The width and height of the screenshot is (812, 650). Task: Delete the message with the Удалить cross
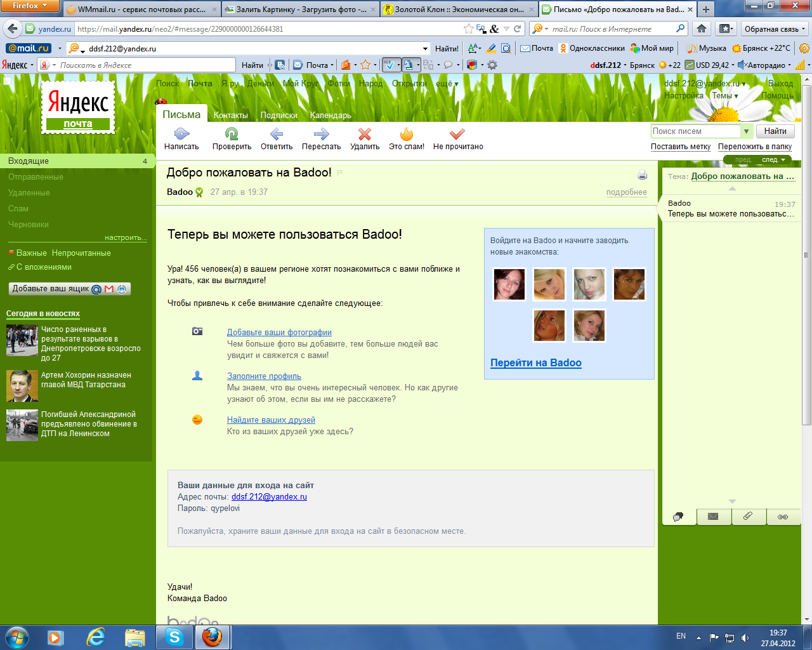click(365, 134)
